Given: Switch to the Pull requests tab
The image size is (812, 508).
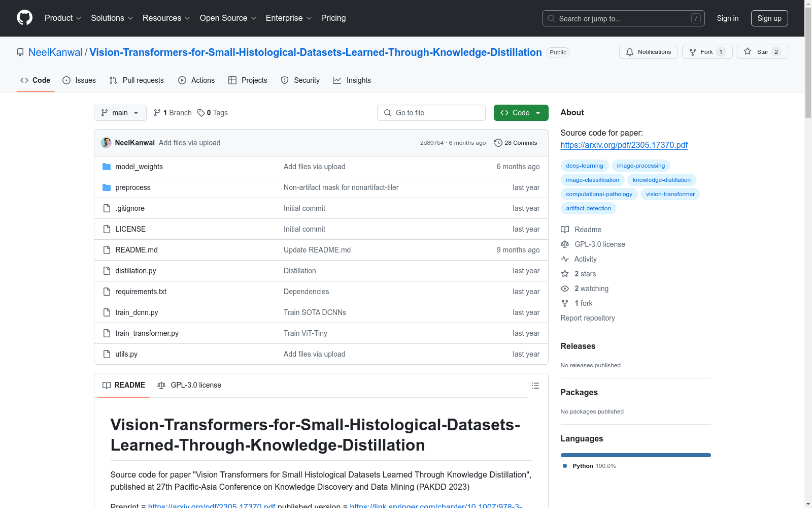Looking at the screenshot, I should click(137, 80).
